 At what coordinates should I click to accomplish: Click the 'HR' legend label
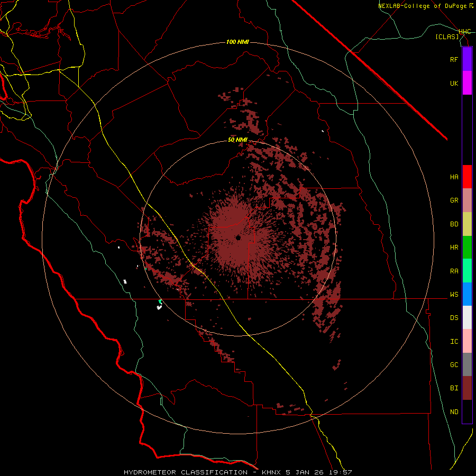pyautogui.click(x=454, y=248)
